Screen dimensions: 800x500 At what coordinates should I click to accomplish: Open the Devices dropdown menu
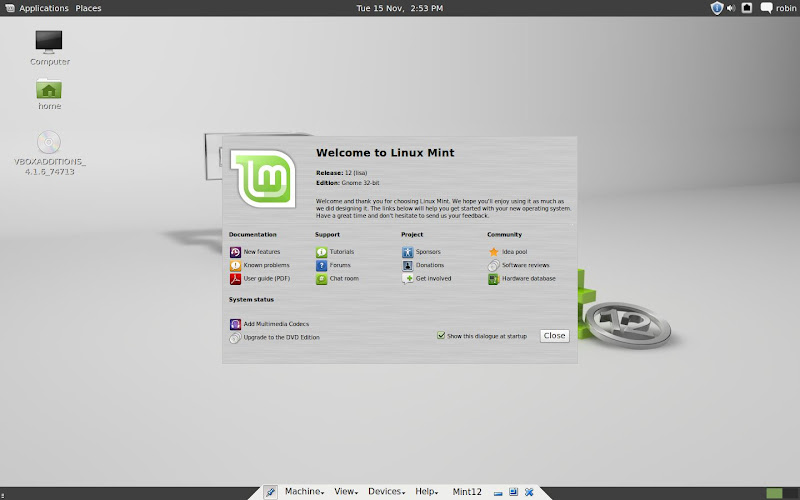(387, 491)
